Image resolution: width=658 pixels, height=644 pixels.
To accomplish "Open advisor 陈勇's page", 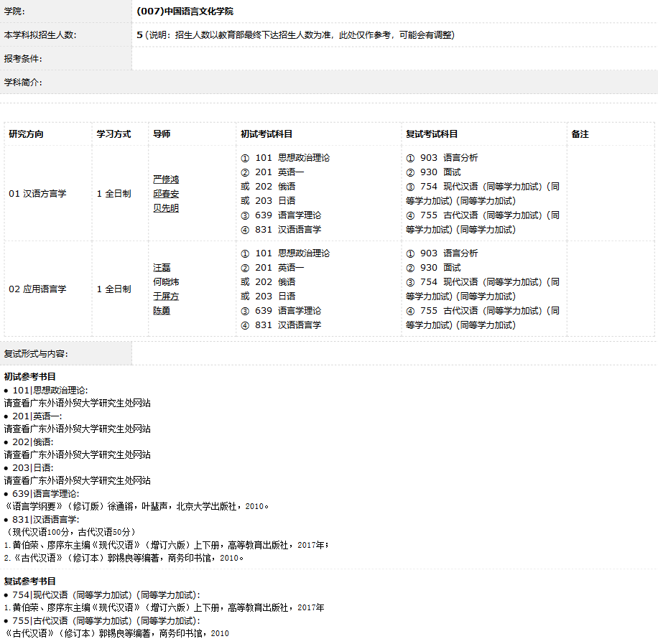I will [162, 311].
